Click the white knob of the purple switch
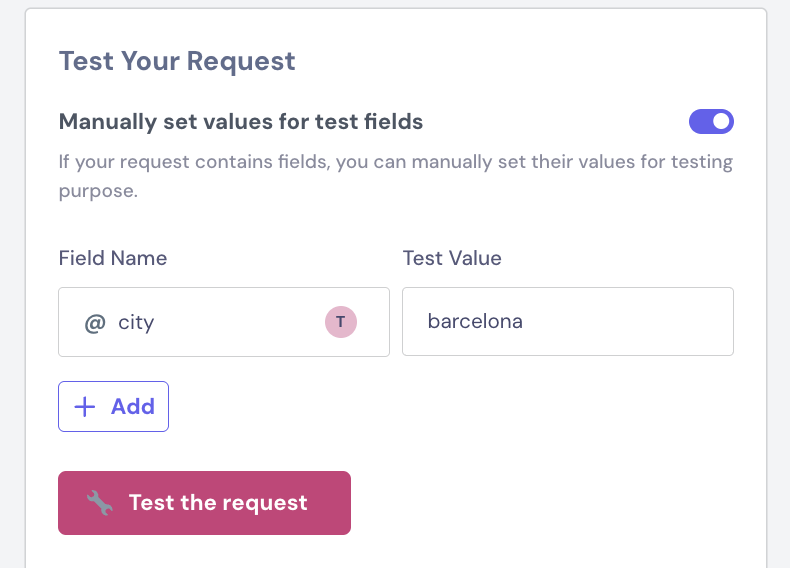This screenshot has height=568, width=790. coord(721,121)
